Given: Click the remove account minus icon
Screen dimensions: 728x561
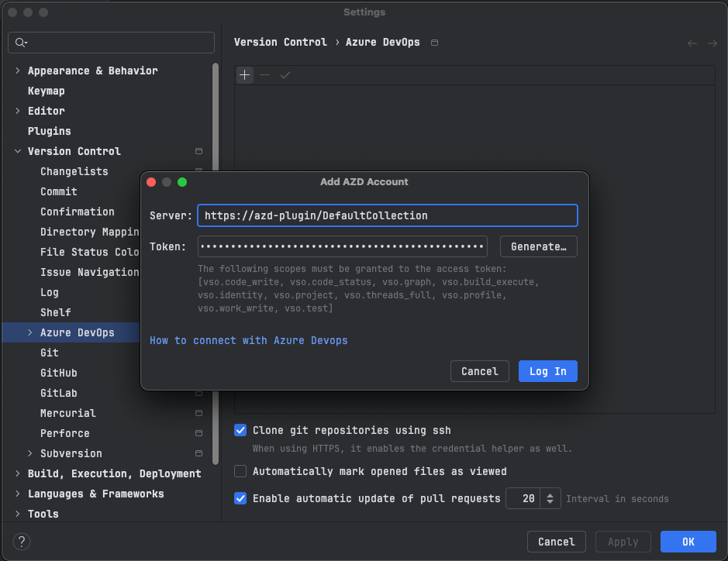Looking at the screenshot, I should pos(264,75).
